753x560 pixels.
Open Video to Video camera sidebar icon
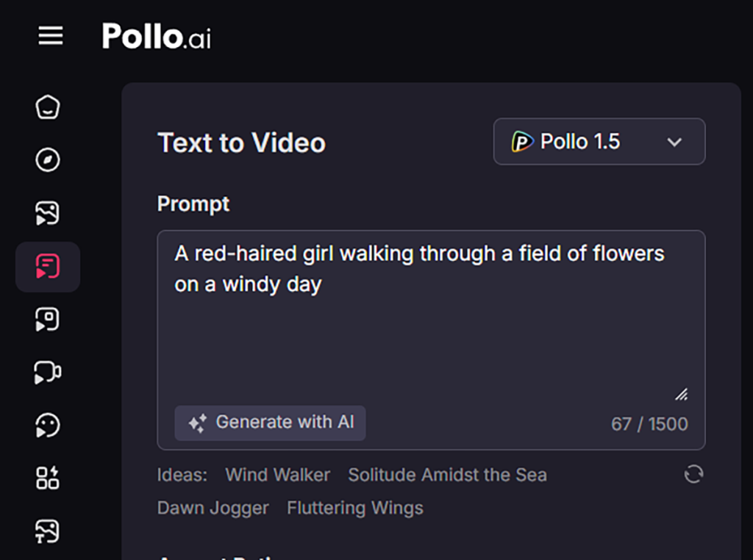coord(48,373)
